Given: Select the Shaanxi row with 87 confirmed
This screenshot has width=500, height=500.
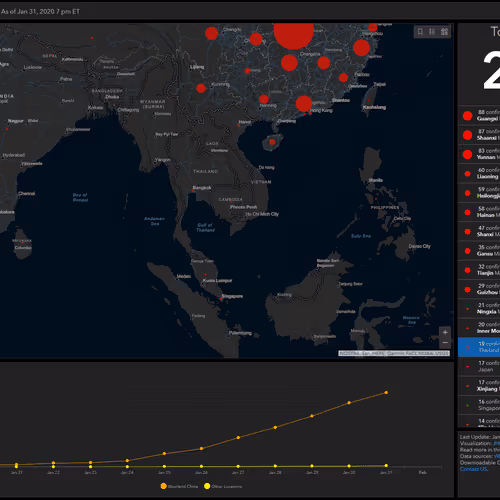Looking at the screenshot, I should click(x=479, y=135).
